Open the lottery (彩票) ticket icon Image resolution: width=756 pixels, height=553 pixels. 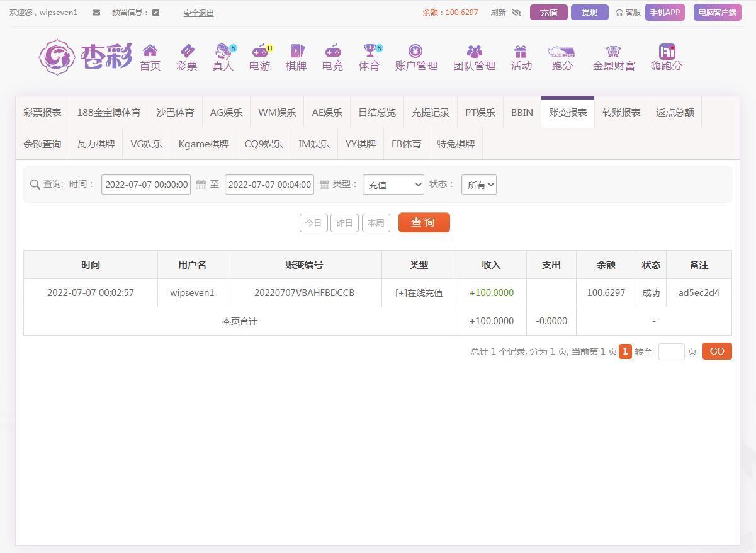186,51
